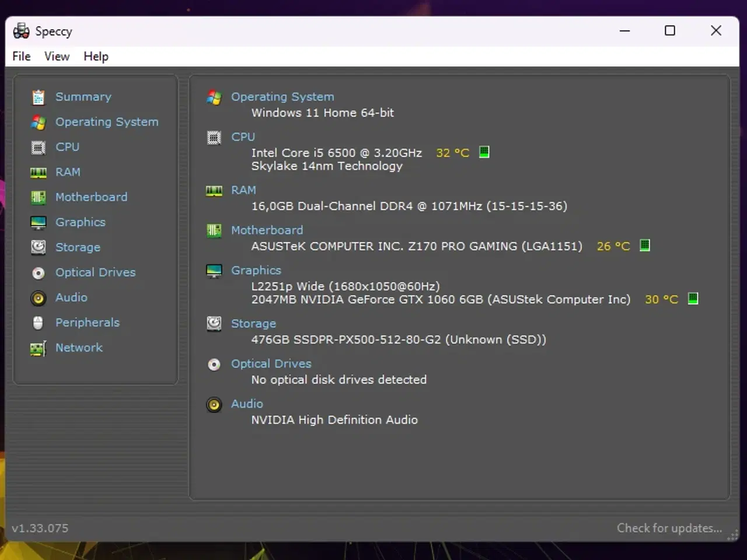Viewport: 747px width, 560px height.
Task: Go to Operating System section in sidebar
Action: [x=107, y=122]
